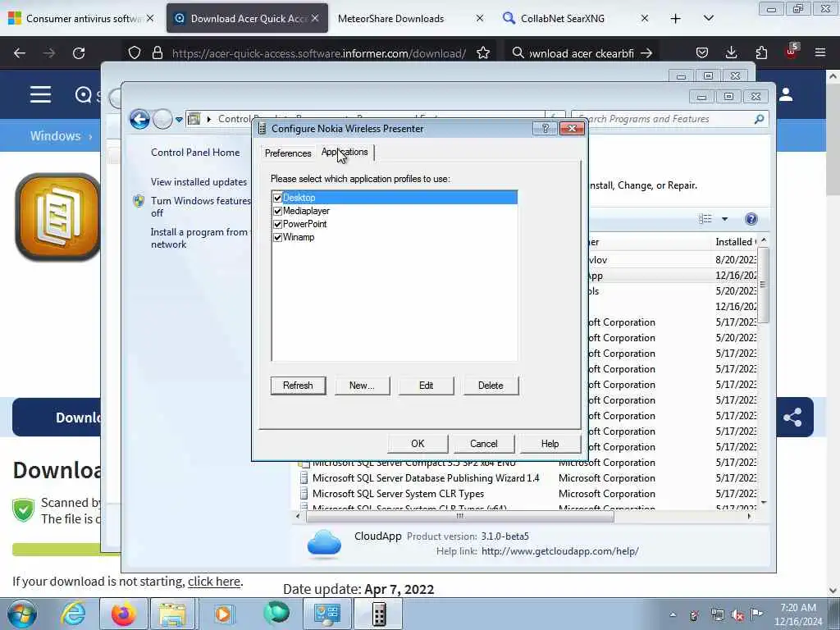Click New... to create a profile
The image size is (840, 630).
coord(362,386)
